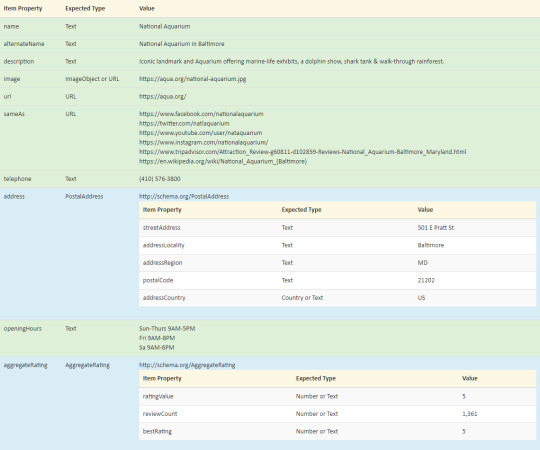
Task: Open the Twitter natlaquarium link
Action: [184, 123]
